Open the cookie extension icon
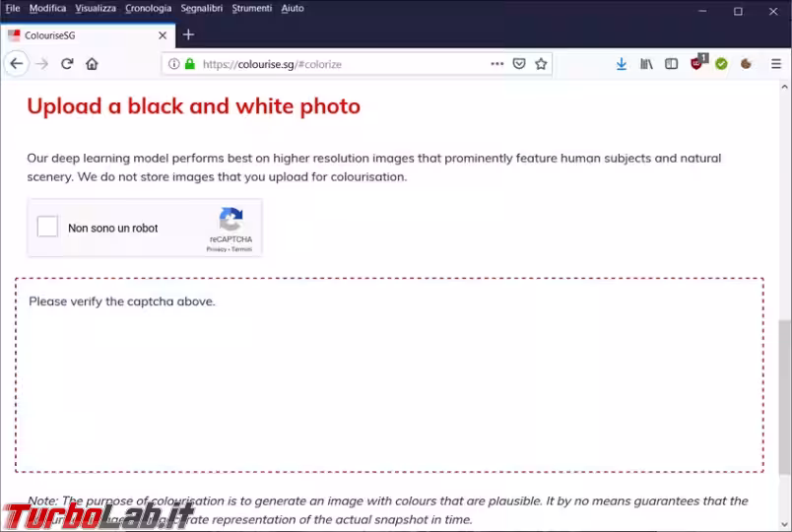 pyautogui.click(x=746, y=64)
